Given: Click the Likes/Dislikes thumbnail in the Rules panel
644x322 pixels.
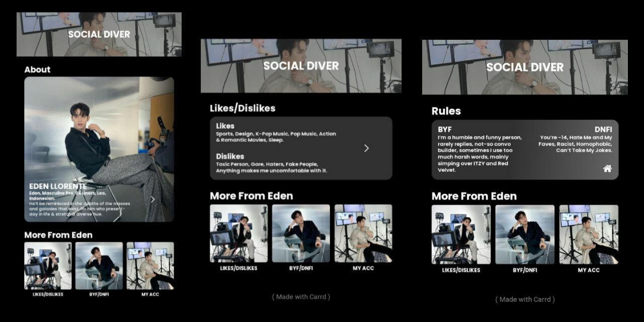Looking at the screenshot, I should [x=461, y=234].
